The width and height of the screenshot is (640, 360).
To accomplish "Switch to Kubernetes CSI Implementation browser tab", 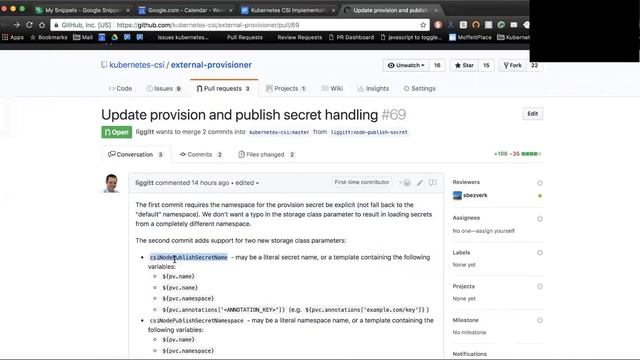I will click(x=287, y=10).
